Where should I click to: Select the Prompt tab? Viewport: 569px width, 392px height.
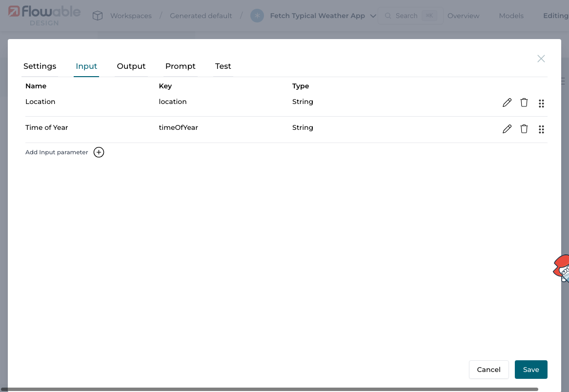coord(180,66)
